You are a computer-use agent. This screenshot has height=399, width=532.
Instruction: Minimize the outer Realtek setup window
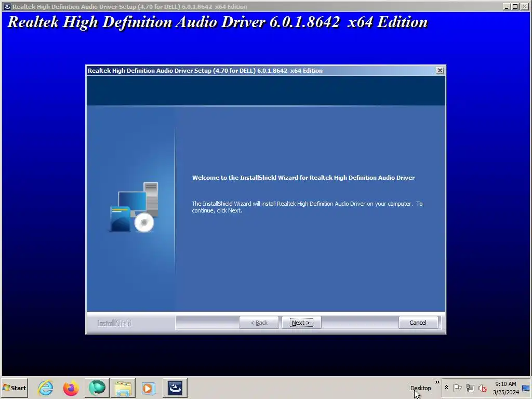point(507,6)
